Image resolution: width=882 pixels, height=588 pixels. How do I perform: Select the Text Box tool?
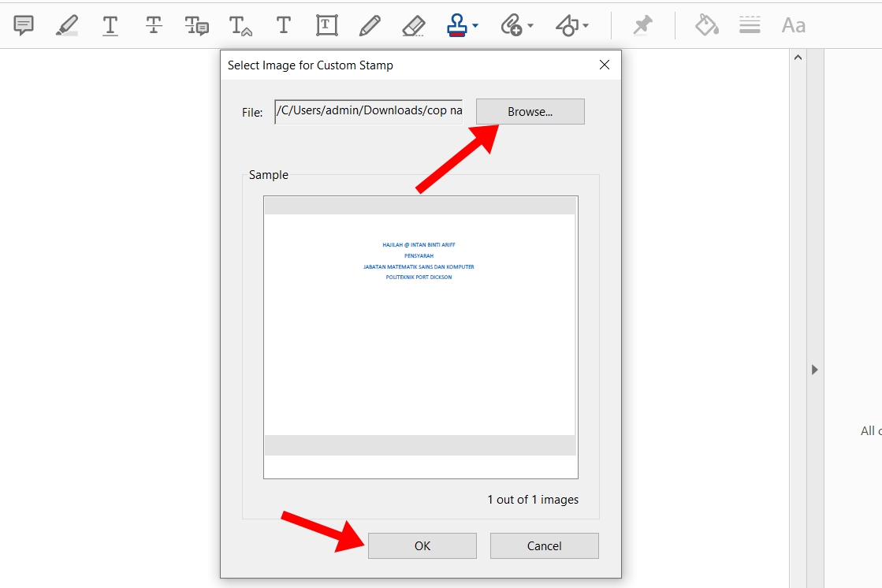(326, 25)
